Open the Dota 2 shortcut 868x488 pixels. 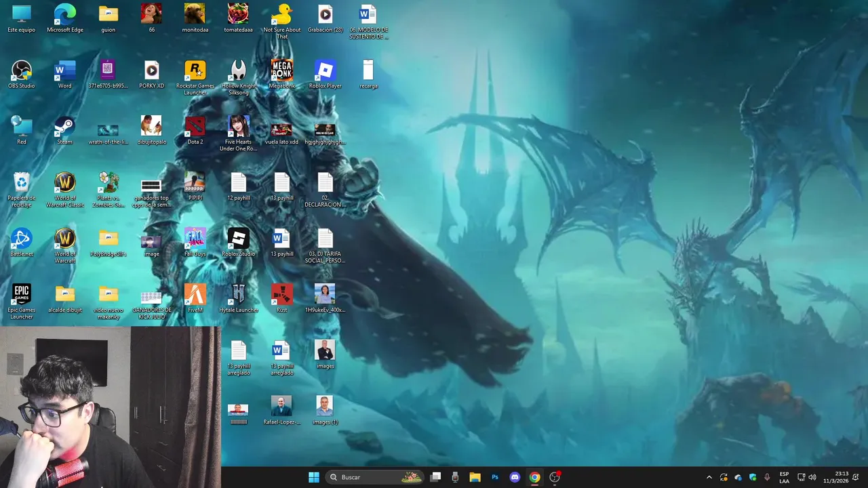195,130
